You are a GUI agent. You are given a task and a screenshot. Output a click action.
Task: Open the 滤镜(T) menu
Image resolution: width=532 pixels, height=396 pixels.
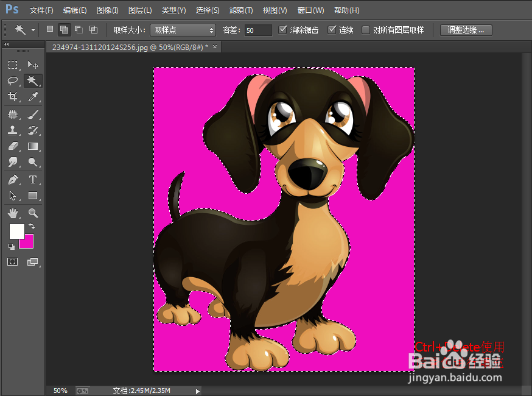coord(241,10)
